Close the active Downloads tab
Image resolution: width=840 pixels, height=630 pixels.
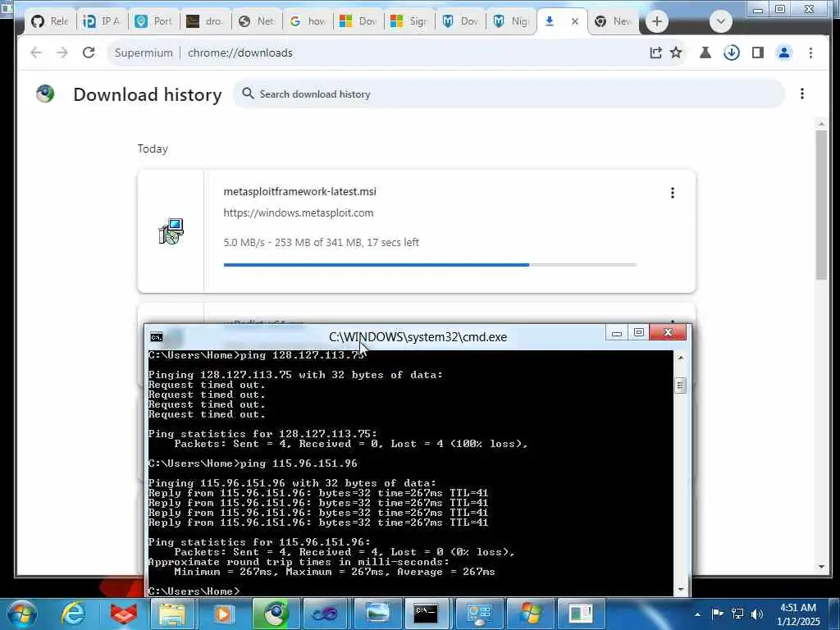pos(575,21)
